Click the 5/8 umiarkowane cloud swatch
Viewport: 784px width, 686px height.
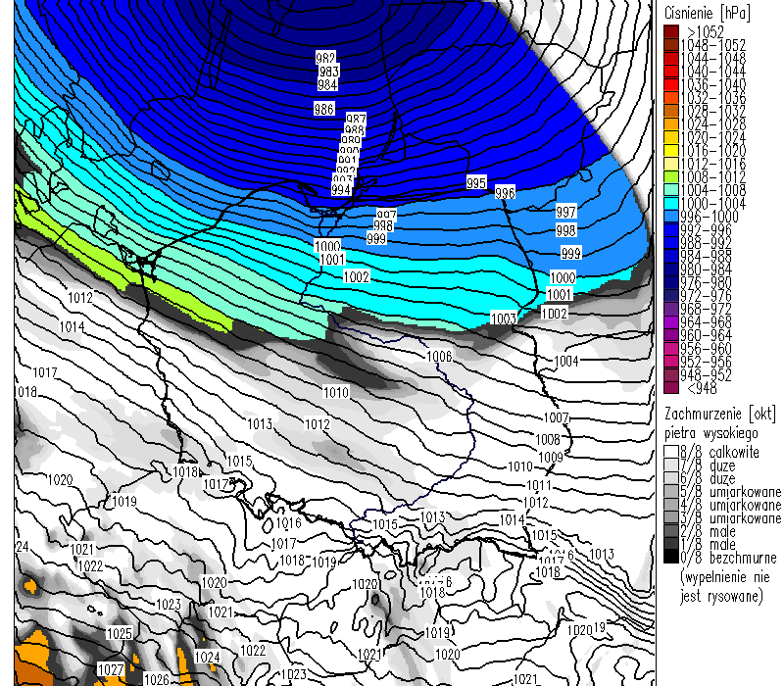point(671,492)
